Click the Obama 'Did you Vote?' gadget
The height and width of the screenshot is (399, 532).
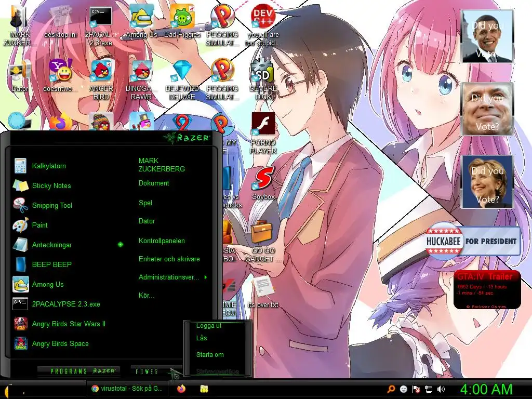[487, 36]
